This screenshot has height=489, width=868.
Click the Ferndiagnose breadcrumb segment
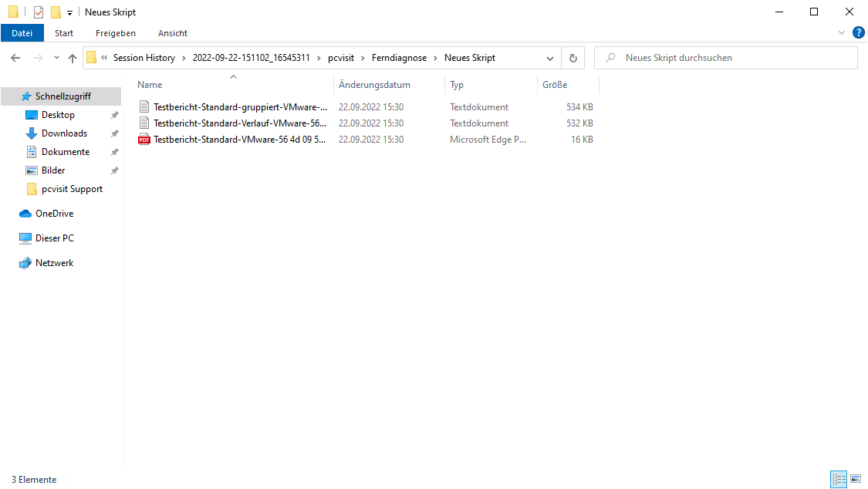(399, 58)
